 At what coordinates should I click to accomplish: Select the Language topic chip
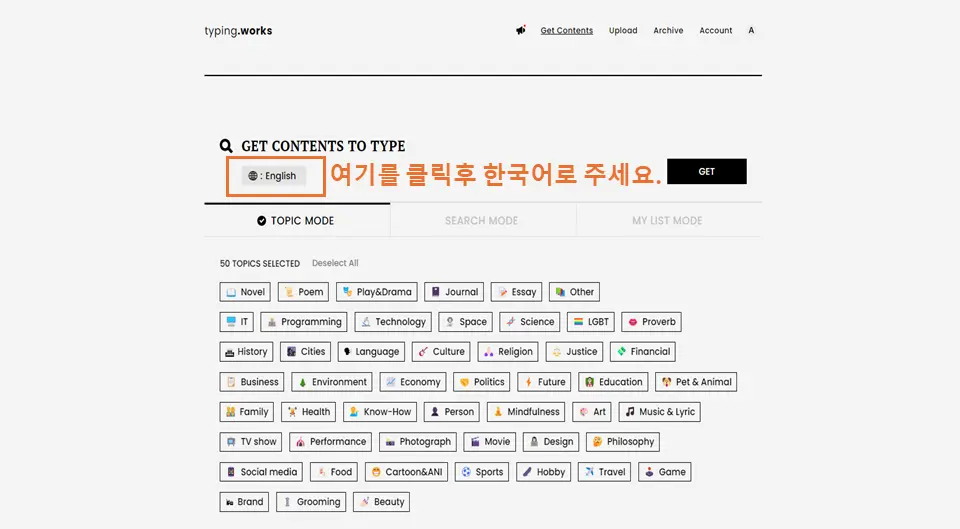pyautogui.click(x=371, y=352)
